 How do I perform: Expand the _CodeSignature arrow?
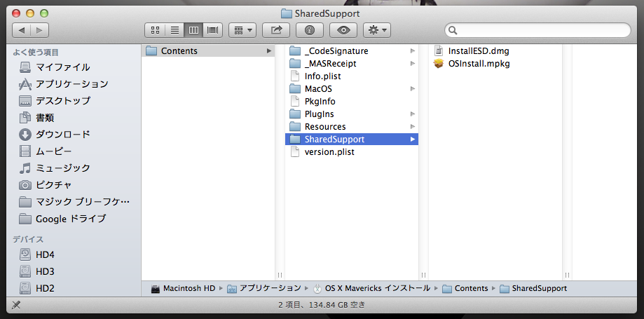pos(412,51)
